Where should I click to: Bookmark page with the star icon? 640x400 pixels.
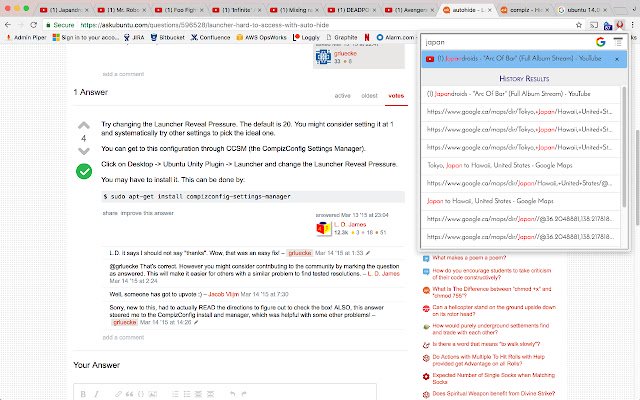(x=579, y=25)
